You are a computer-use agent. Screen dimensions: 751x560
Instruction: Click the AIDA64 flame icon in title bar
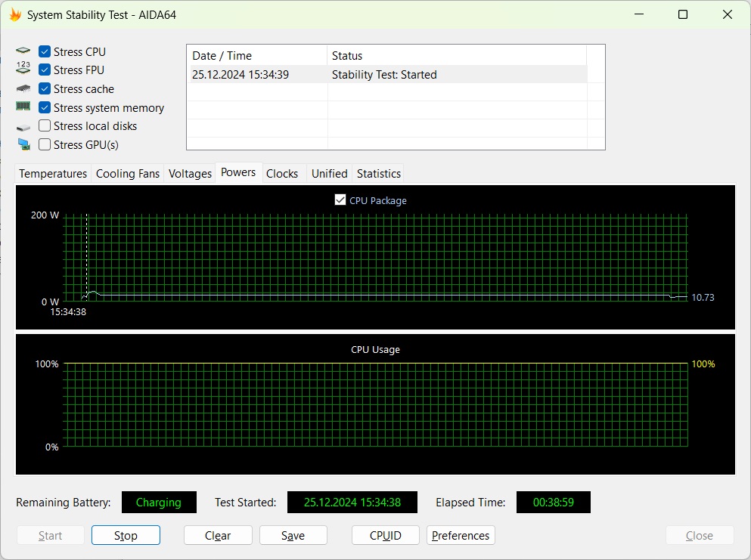click(15, 15)
